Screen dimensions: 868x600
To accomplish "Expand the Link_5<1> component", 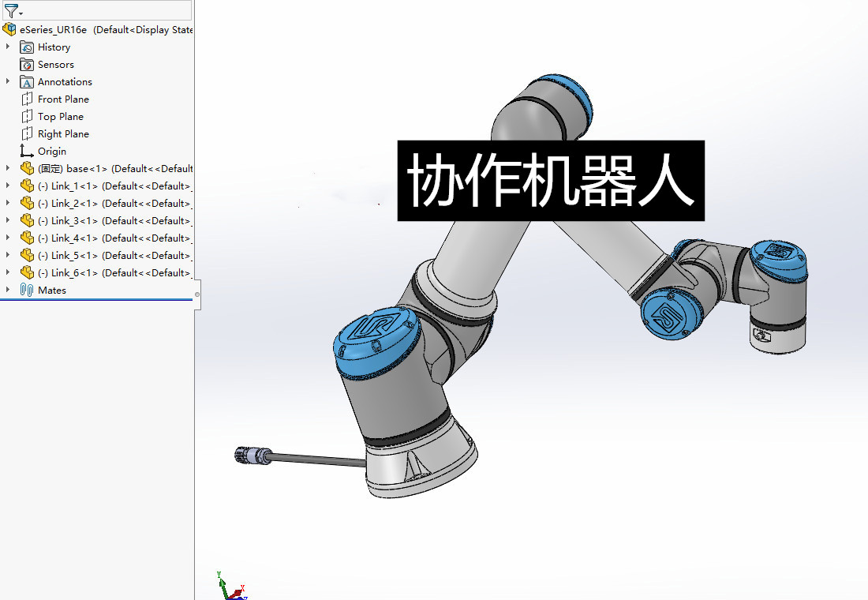I will coord(8,255).
